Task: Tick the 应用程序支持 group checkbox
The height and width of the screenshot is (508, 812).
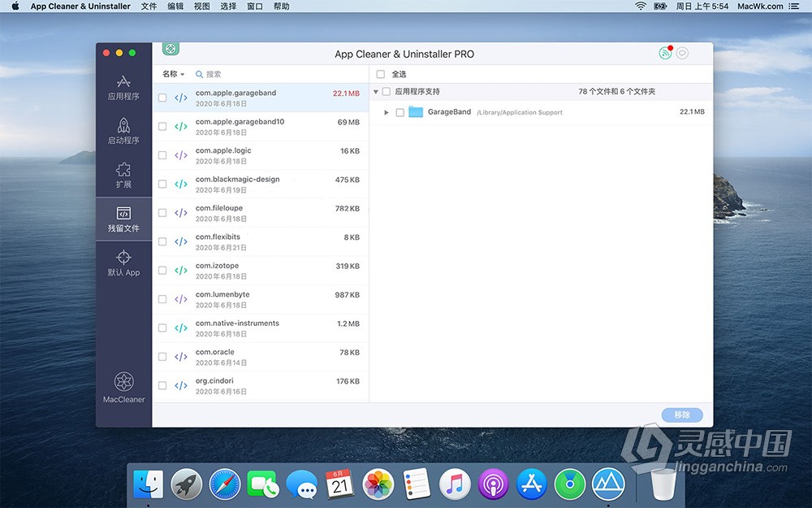Action: pyautogui.click(x=387, y=91)
